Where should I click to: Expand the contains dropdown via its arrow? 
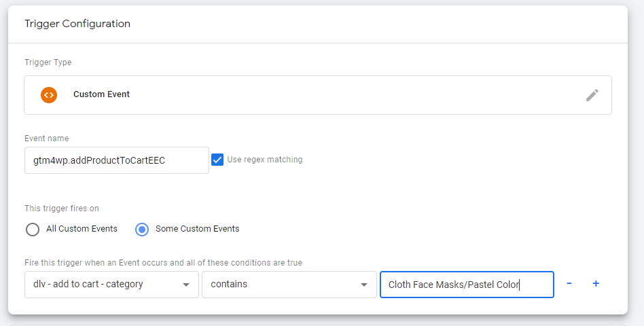(x=364, y=285)
